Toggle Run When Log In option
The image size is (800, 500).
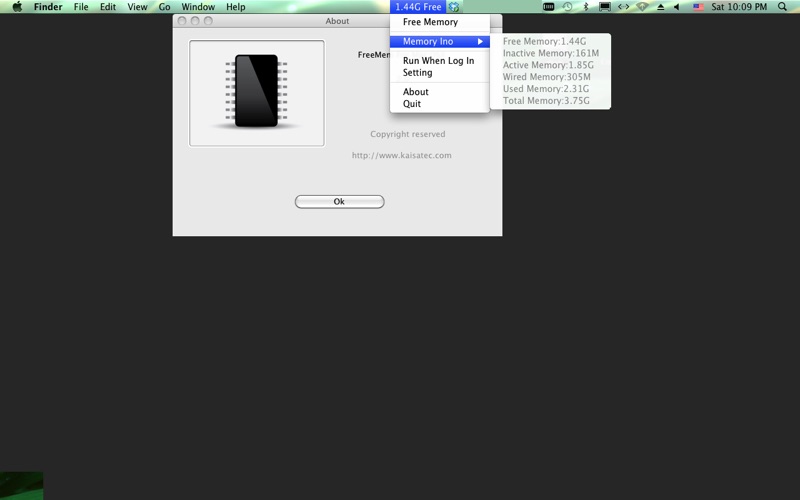click(438, 61)
